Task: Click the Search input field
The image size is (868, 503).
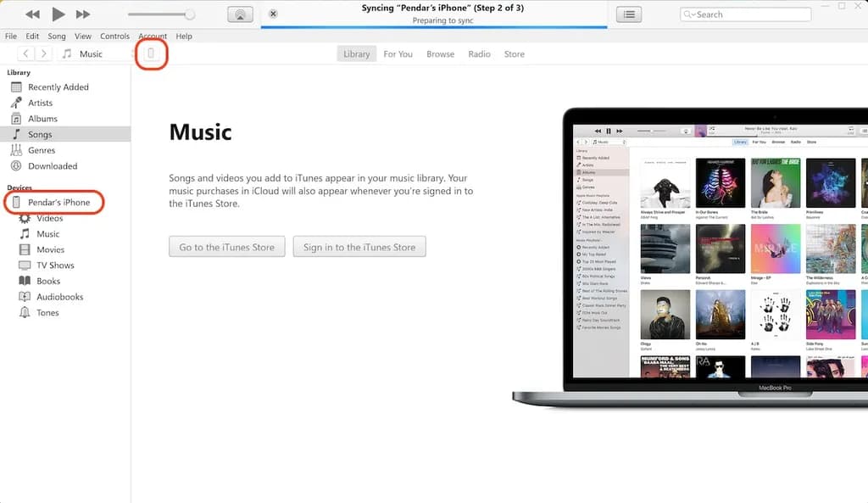Action: tap(744, 14)
